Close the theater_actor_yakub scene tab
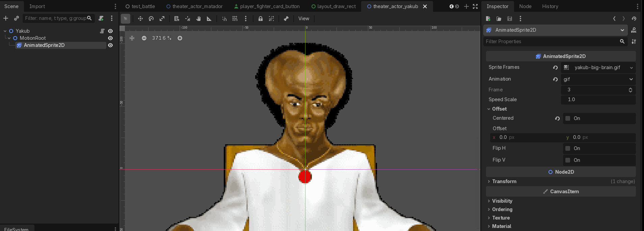This screenshot has height=231, width=644. tap(425, 6)
